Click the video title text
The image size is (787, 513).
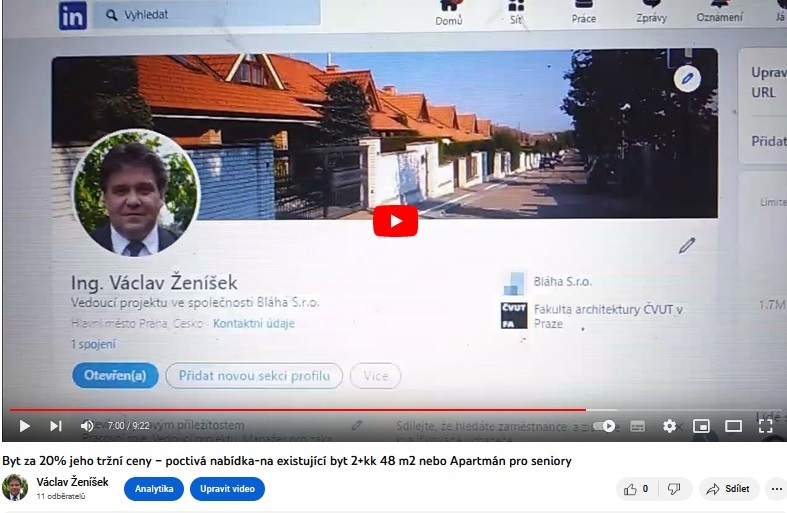tap(287, 461)
